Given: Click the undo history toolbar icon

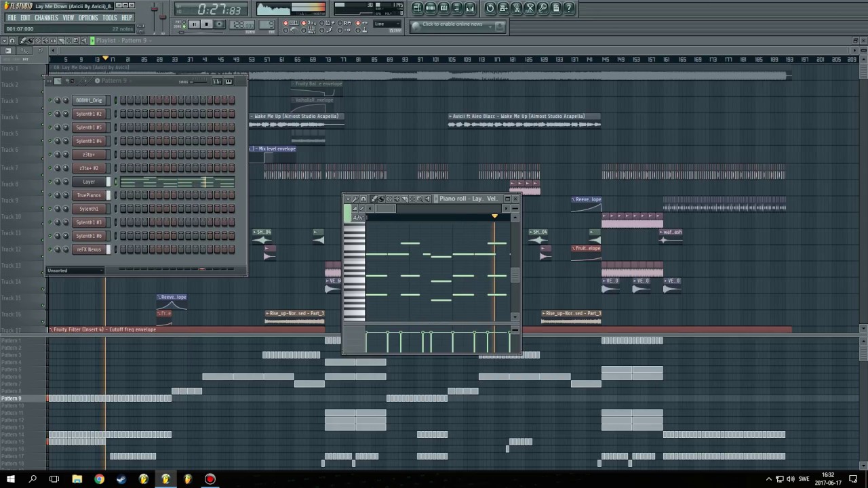Looking at the screenshot, I should (x=490, y=8).
